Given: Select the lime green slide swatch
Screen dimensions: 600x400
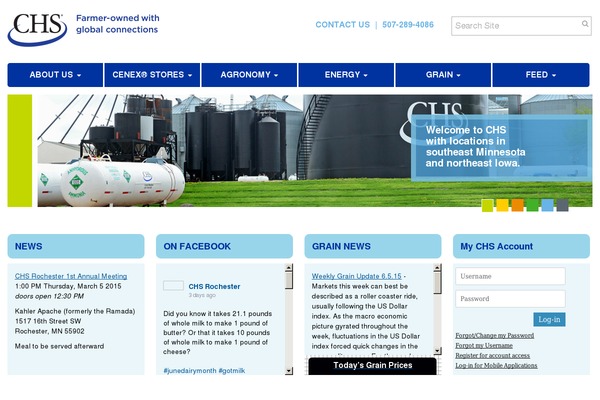Looking at the screenshot, I should click(x=488, y=205).
